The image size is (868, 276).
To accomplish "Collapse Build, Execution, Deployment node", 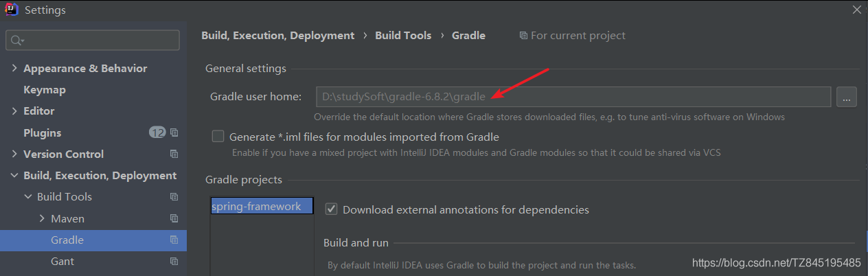I will pyautogui.click(x=14, y=176).
